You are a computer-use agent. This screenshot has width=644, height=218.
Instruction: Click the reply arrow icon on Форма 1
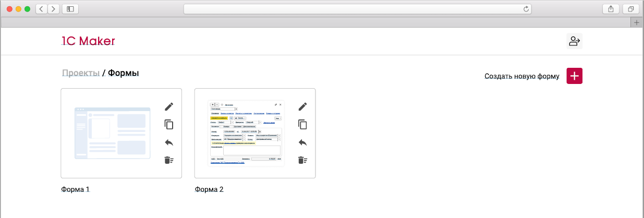pos(168,142)
